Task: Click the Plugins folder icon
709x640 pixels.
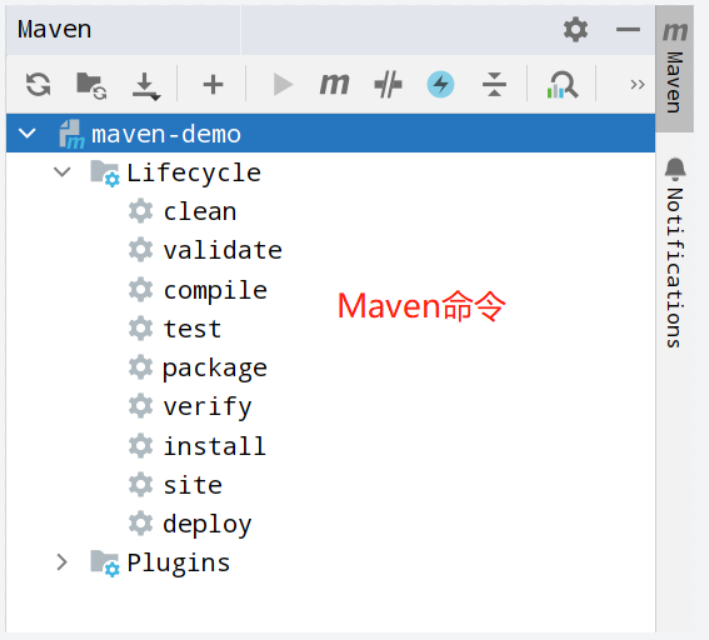Action: click(x=105, y=563)
